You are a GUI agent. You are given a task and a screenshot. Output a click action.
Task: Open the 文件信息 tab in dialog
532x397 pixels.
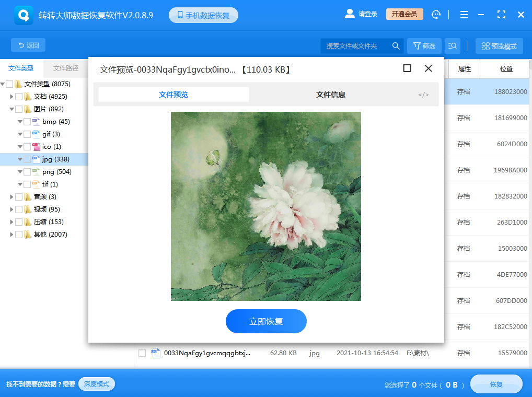click(x=330, y=95)
